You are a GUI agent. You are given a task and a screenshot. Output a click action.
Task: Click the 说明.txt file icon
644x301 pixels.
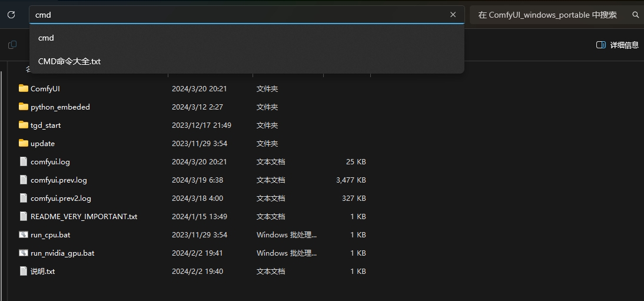pyautogui.click(x=24, y=272)
